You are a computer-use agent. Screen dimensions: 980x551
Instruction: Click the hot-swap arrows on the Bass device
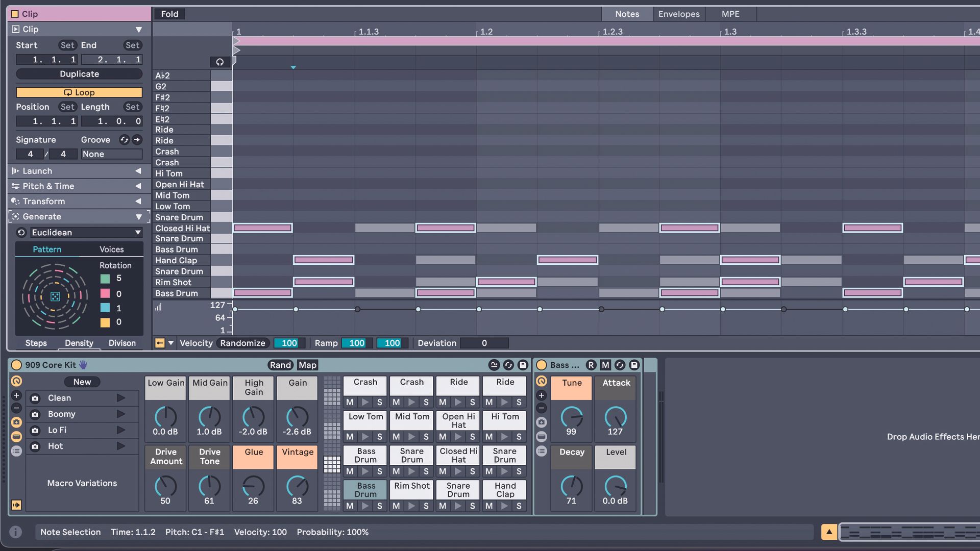(620, 365)
